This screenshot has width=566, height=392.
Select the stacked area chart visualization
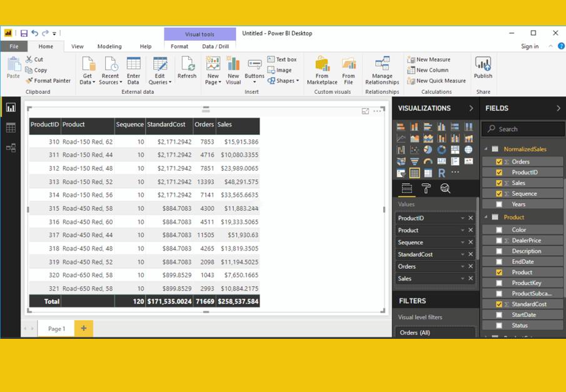428,138
